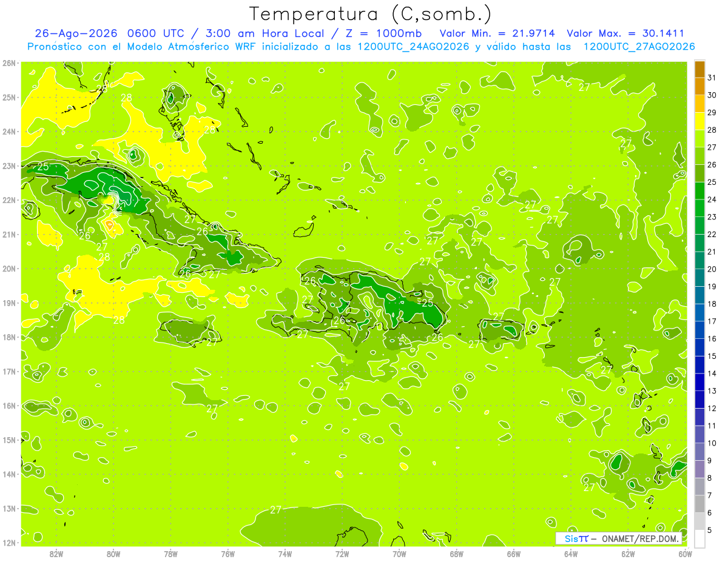728x562 pixels.
Task: Click the colorbar label '31'
Action: pos(712,78)
